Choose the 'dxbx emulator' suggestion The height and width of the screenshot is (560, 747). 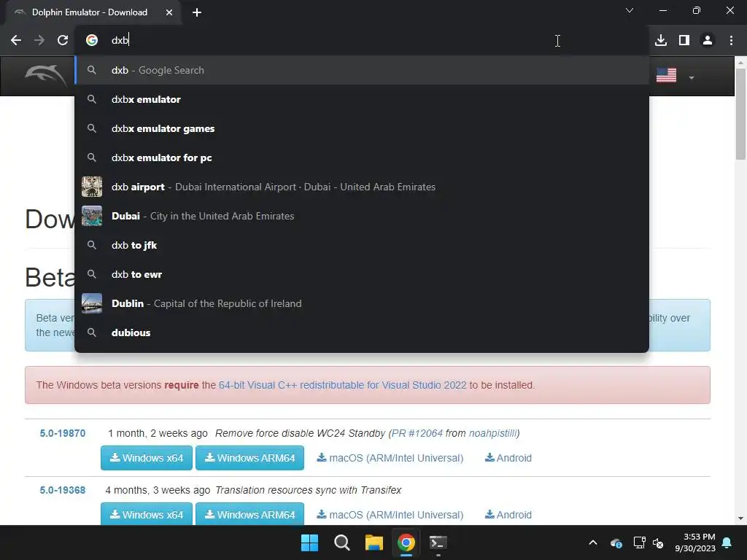tap(362, 99)
